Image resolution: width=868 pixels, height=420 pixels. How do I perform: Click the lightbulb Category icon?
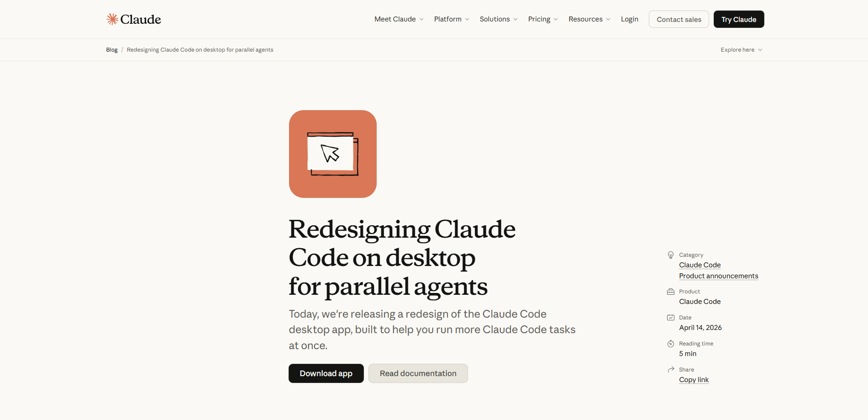point(671,255)
